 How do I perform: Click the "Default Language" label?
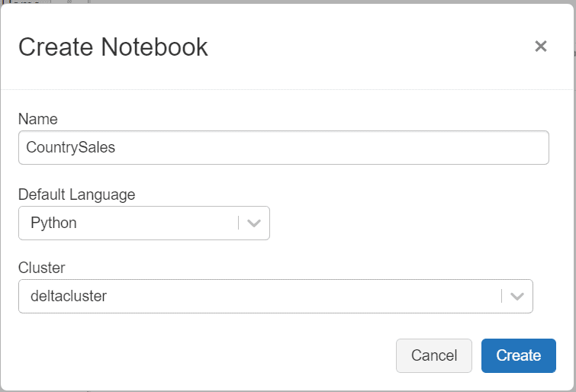[x=76, y=194]
